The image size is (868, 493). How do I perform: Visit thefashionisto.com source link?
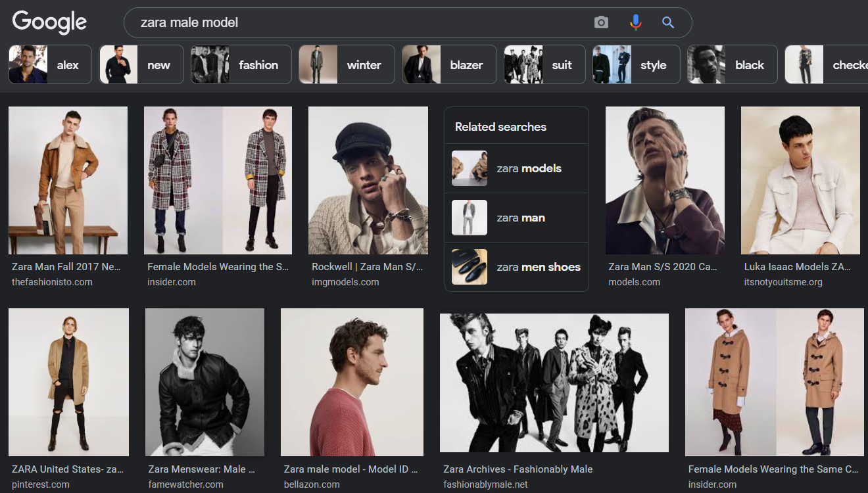[x=52, y=282]
